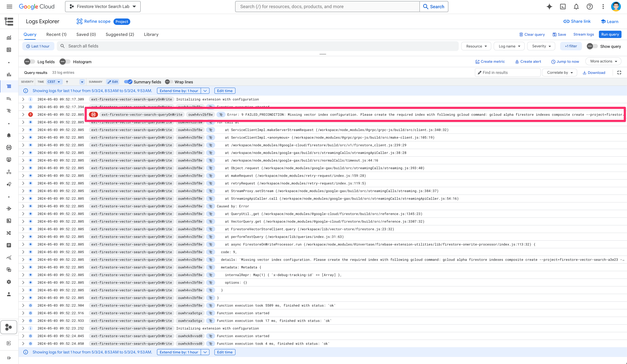Click the Stream logs icon button
The image size is (627, 364).
584,34
